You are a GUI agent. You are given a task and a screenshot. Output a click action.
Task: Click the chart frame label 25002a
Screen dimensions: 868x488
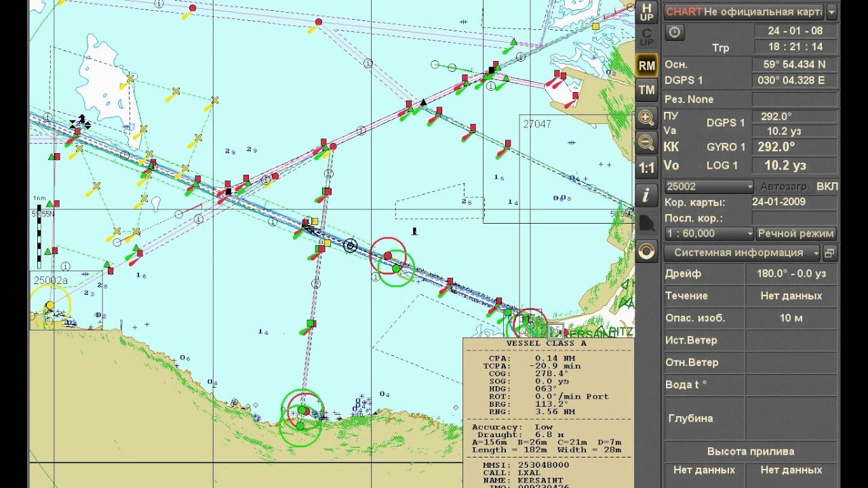[51, 279]
